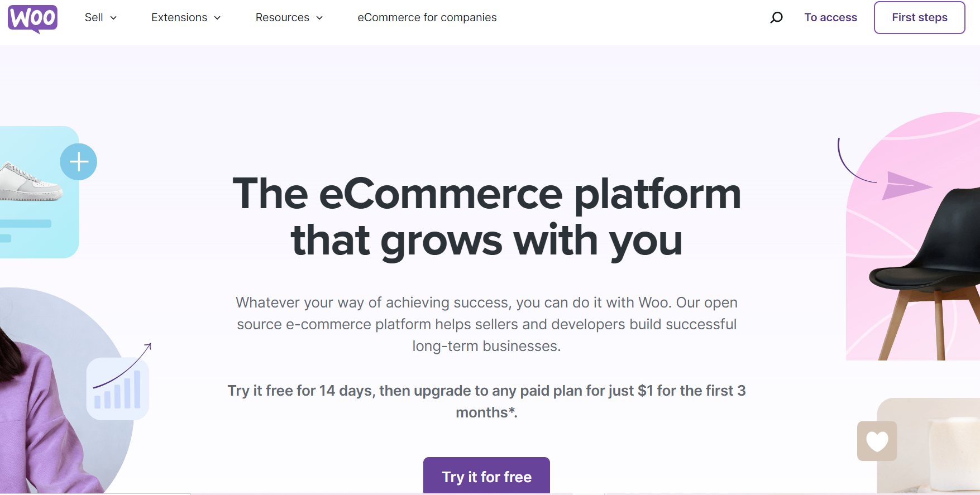Click the pink paper plane icon
The height and width of the screenshot is (495, 980).
[x=906, y=185]
